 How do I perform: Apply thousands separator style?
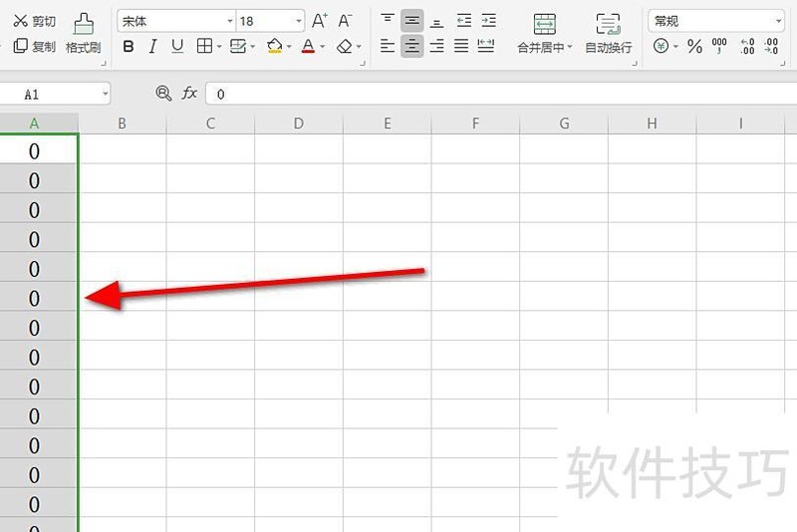[x=719, y=46]
